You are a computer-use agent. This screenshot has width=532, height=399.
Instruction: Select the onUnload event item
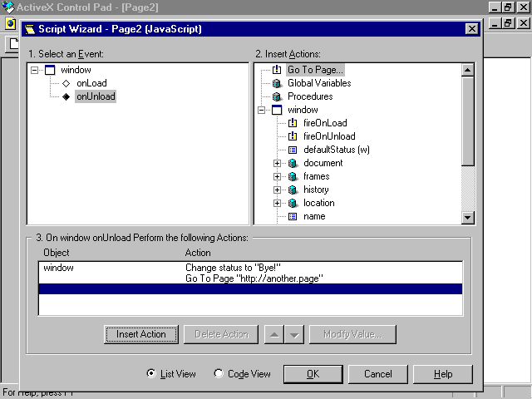pyautogui.click(x=96, y=96)
